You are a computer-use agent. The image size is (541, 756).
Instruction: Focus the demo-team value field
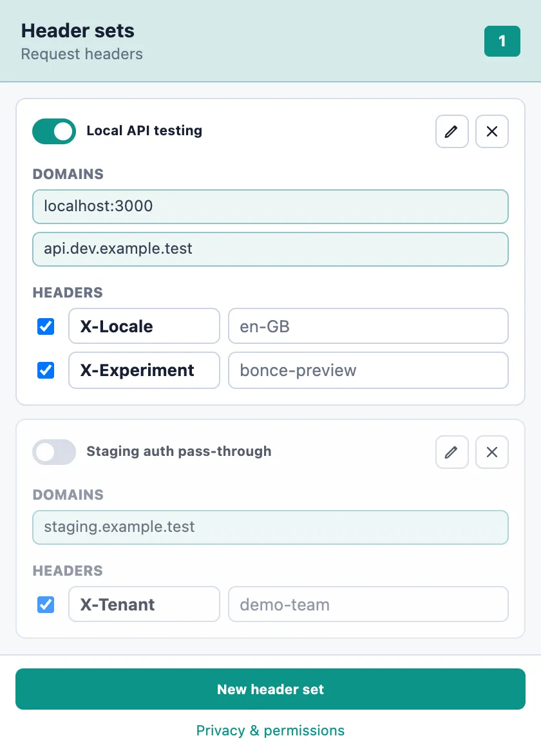click(368, 604)
